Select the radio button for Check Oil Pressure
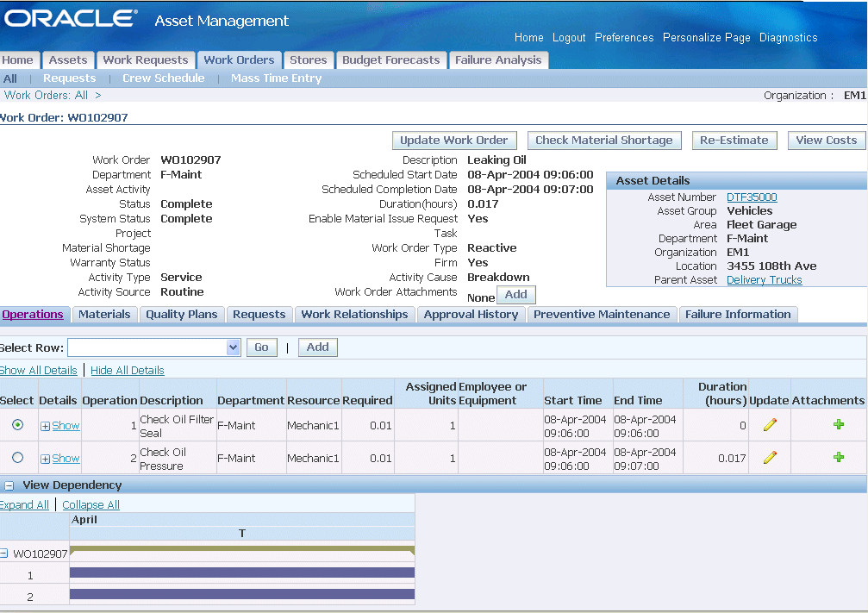This screenshot has width=868, height=613. tap(18, 458)
